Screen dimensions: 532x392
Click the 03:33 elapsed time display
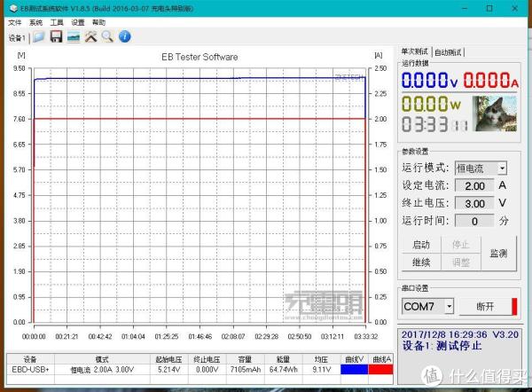tap(435, 124)
